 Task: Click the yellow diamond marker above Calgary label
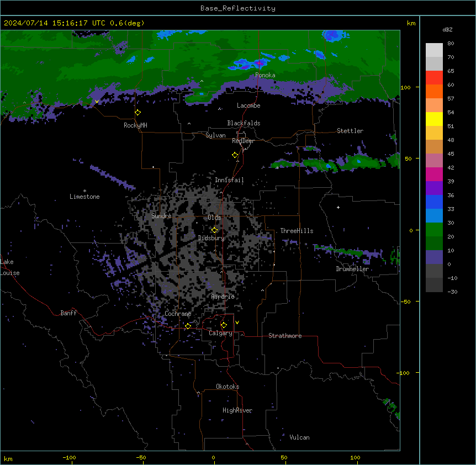point(224,325)
